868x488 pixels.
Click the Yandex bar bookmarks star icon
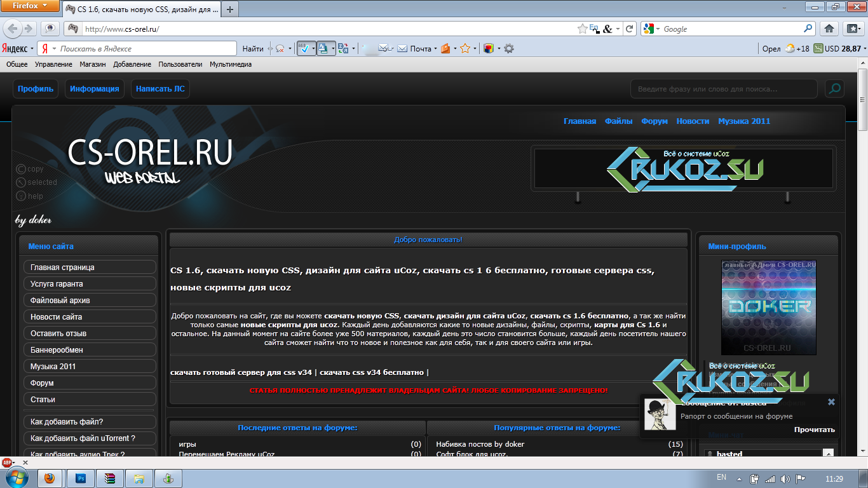[465, 48]
